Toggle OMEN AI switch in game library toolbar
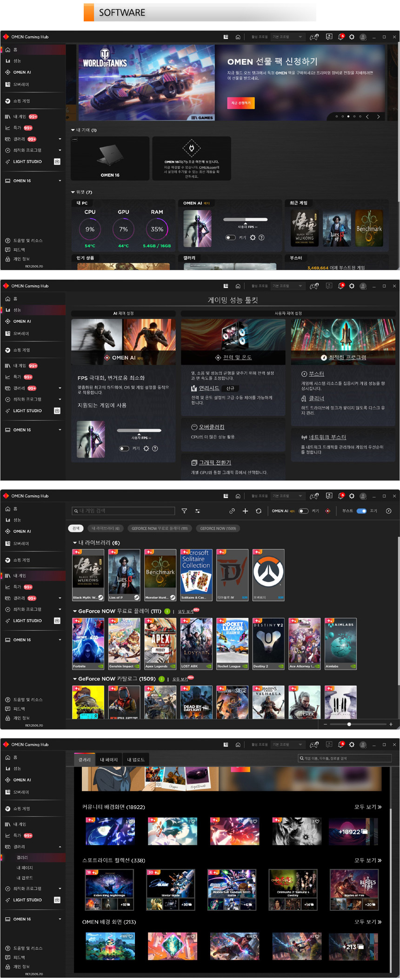Viewport: 400px width, 980px height. [x=303, y=511]
